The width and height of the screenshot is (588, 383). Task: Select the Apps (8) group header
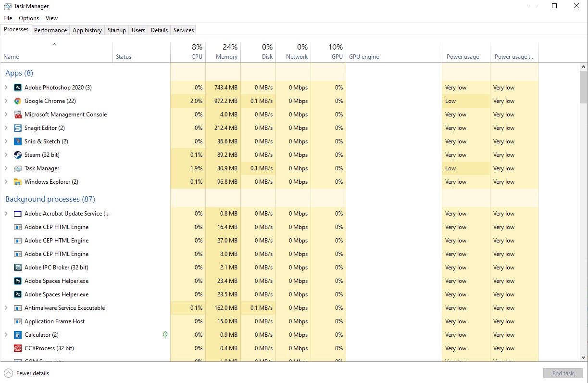pos(19,73)
